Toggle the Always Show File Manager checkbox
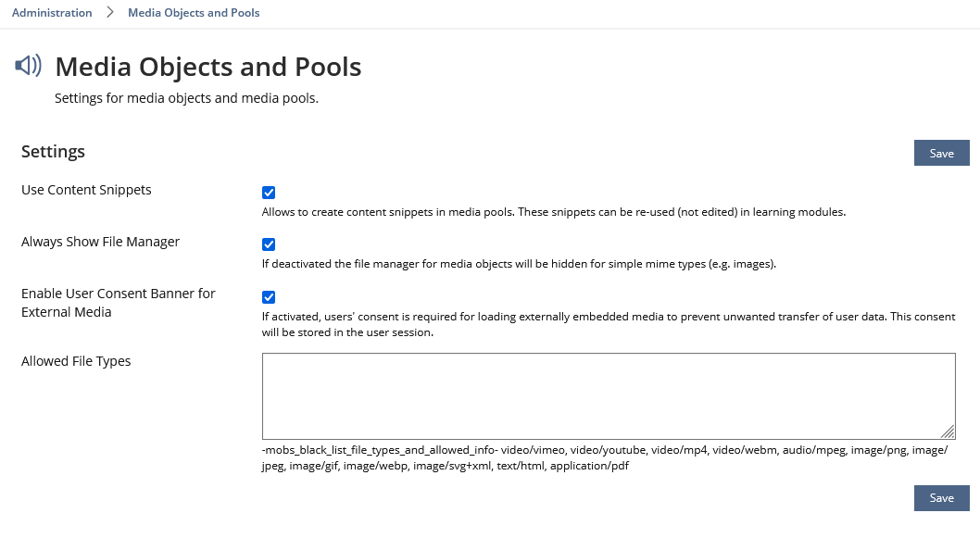Image resolution: width=980 pixels, height=538 pixels. (269, 244)
